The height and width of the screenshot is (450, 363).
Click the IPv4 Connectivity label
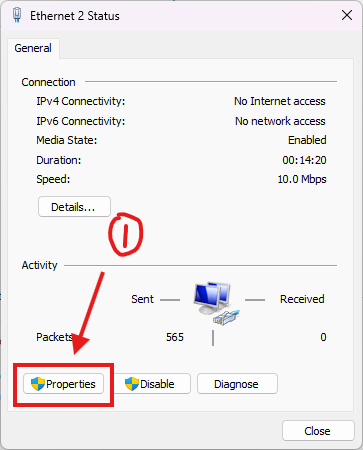point(81,101)
